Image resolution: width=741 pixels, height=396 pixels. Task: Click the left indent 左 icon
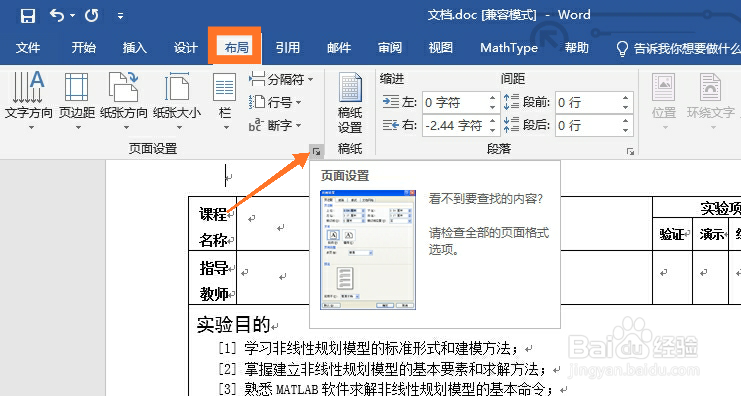pos(391,102)
